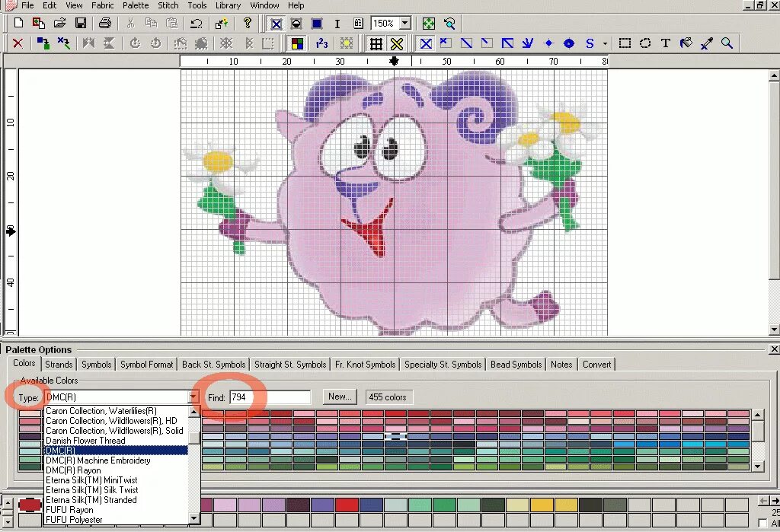The height and width of the screenshot is (532, 780).
Task: Activate the zoom magnifier tool
Action: point(727,43)
